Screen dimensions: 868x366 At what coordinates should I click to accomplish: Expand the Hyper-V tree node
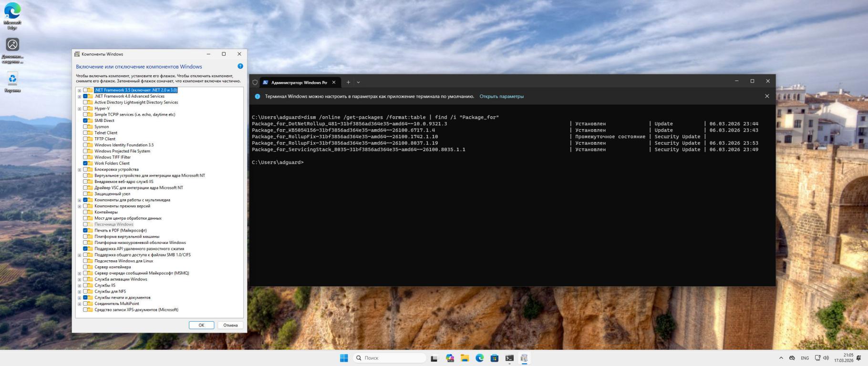80,109
